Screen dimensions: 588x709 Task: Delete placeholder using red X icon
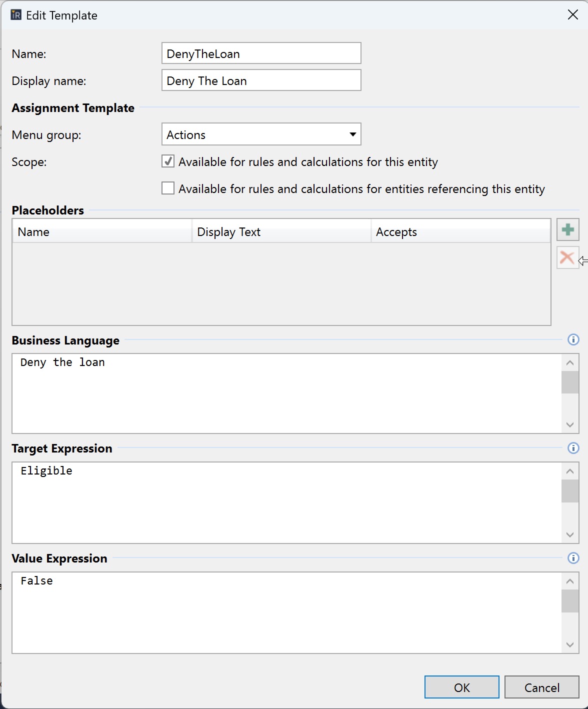(567, 258)
